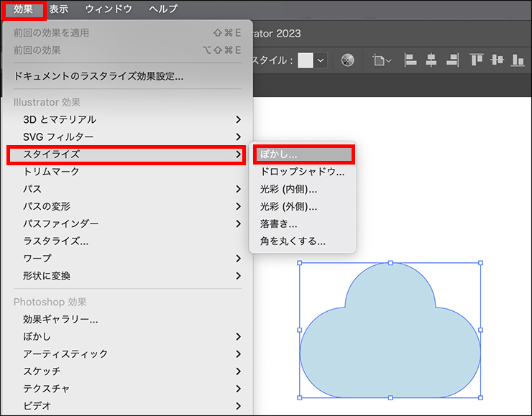Open 効果ギャラリー... under Photoshop 効果
This screenshot has height=416, width=532.
60,319
